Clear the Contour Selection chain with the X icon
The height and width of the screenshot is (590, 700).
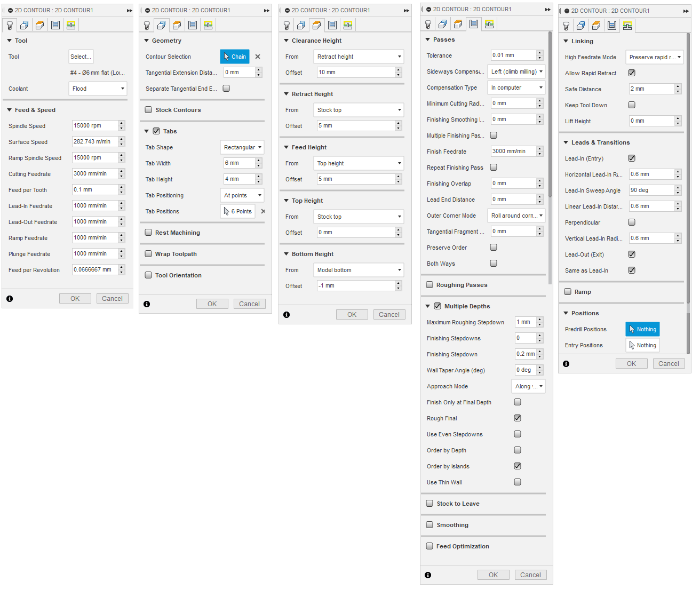(258, 57)
